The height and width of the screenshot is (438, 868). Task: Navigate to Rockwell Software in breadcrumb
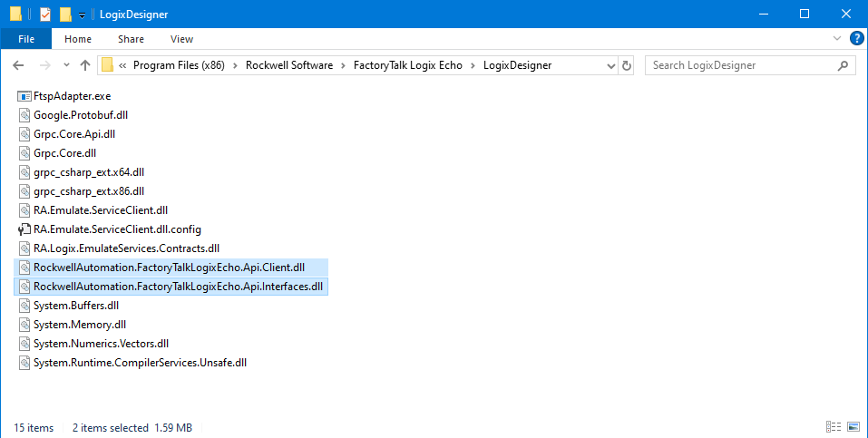point(289,65)
